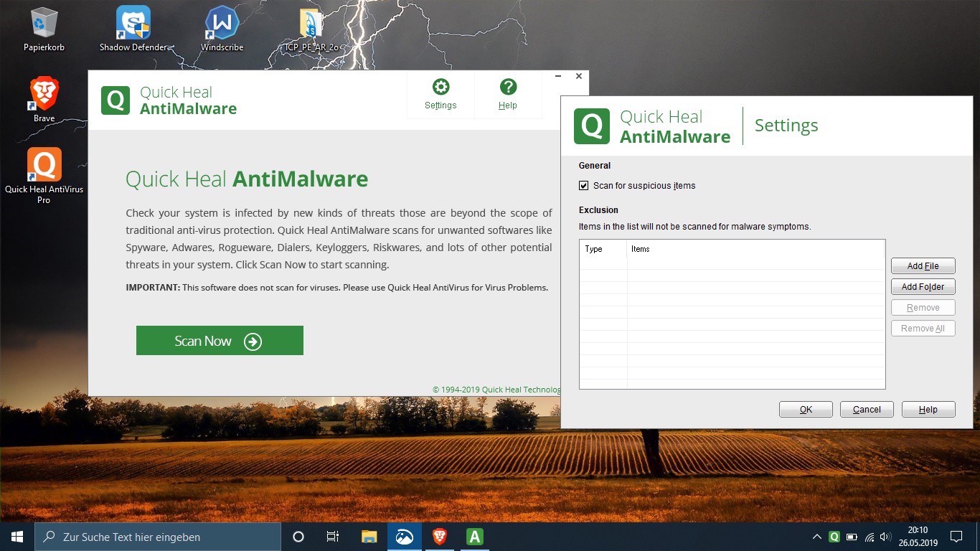Open Brave browser from the taskbar
The width and height of the screenshot is (980, 551).
[439, 537]
